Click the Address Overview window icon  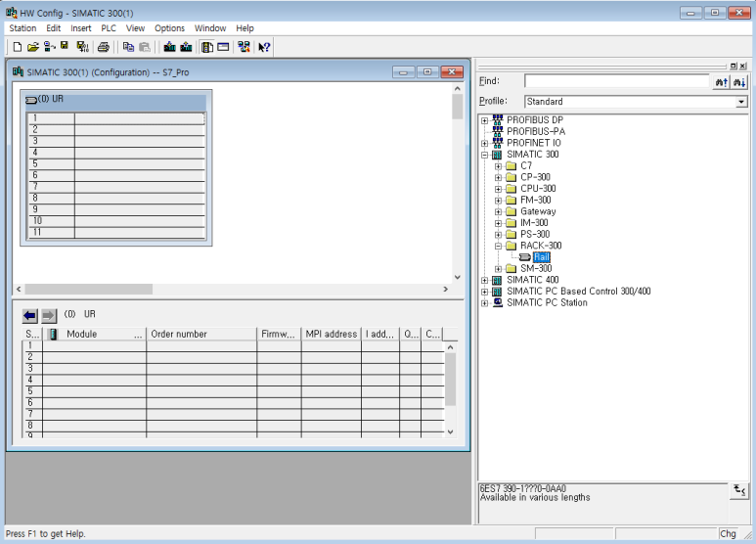(x=223, y=47)
